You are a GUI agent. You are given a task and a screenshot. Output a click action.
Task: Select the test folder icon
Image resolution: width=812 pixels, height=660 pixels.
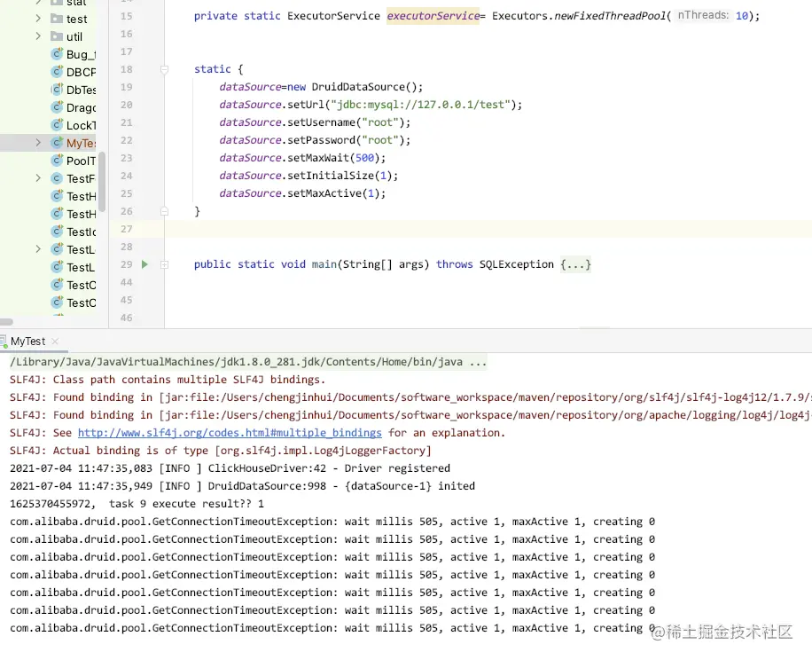click(x=57, y=19)
